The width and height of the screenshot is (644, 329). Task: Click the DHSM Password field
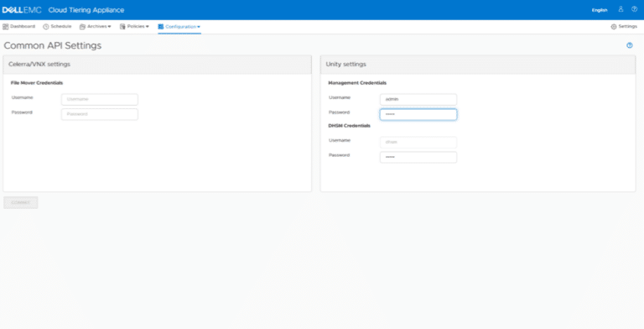(418, 157)
